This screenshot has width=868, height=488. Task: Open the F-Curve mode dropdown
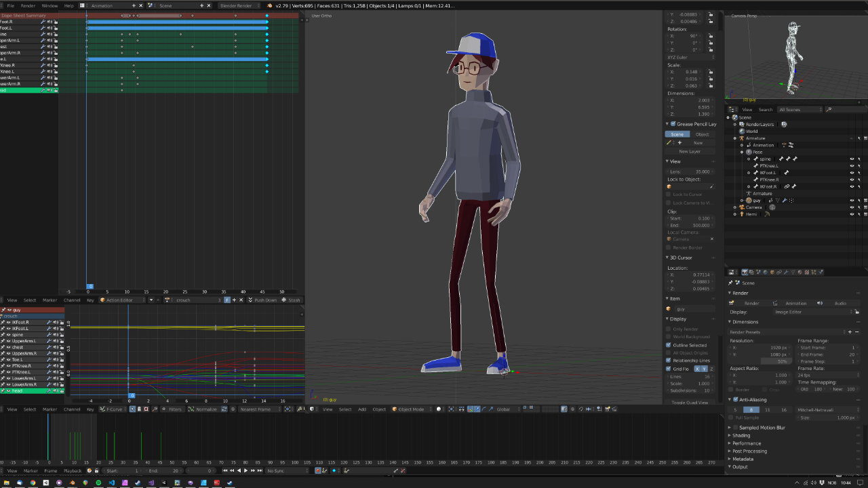113,409
